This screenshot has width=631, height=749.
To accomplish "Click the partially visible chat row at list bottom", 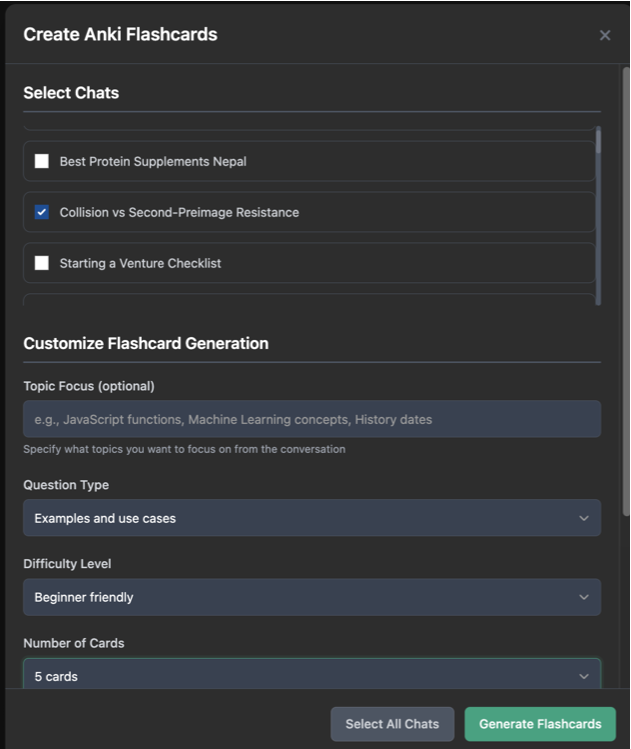I will [x=309, y=300].
